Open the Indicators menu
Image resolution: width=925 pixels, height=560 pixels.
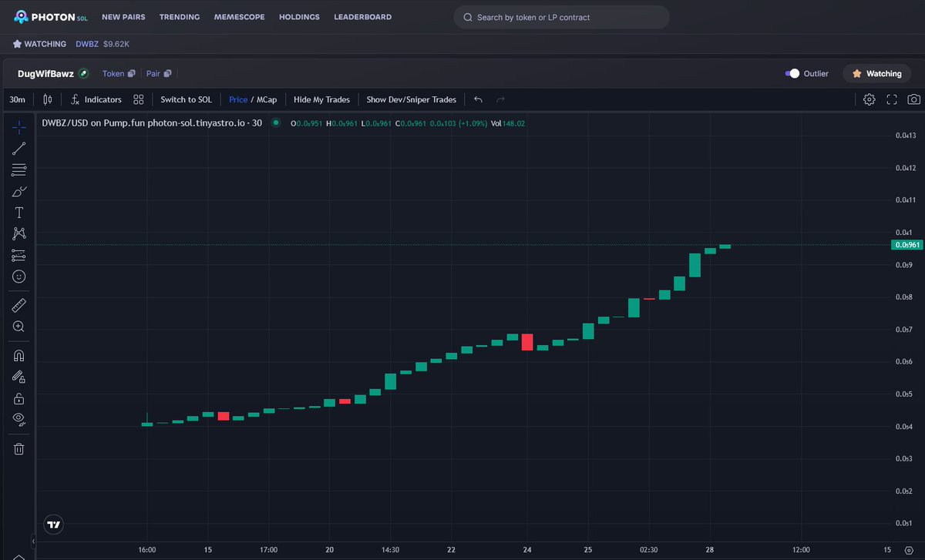(x=96, y=99)
